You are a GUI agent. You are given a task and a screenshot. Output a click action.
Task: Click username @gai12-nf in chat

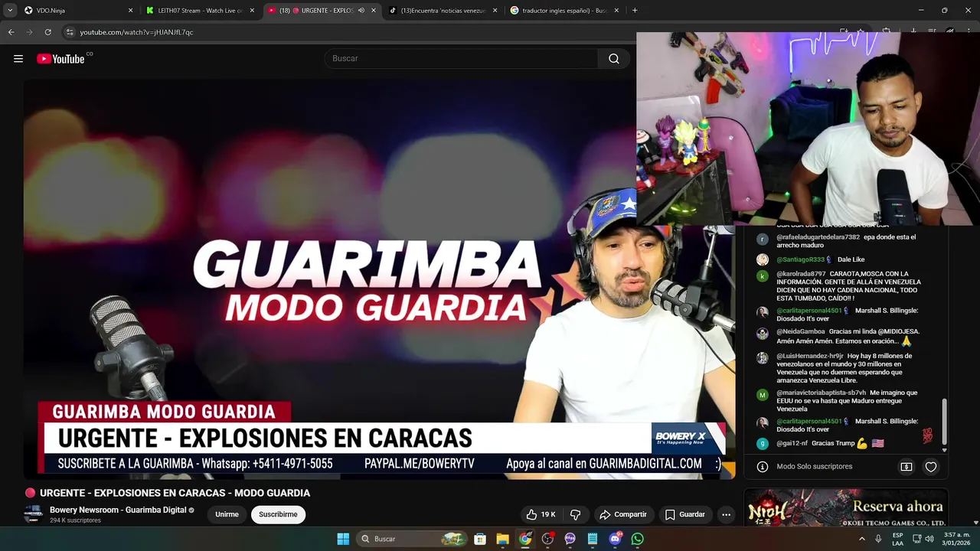click(x=792, y=444)
